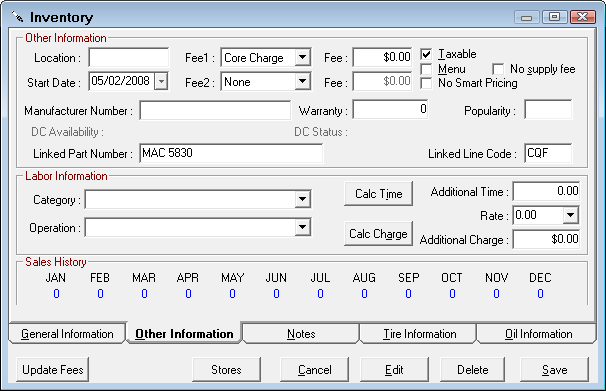Save the inventory record
This screenshot has height=391, width=606.
(x=554, y=370)
